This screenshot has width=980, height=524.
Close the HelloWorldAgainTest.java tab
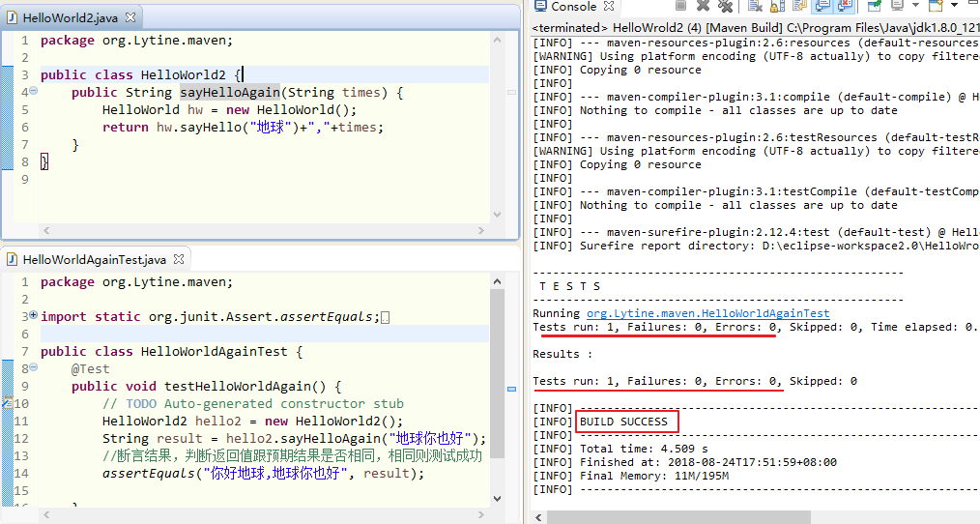click(179, 259)
